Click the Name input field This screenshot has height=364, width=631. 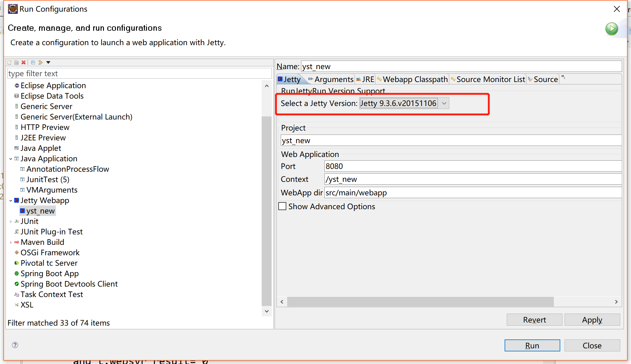(x=461, y=66)
